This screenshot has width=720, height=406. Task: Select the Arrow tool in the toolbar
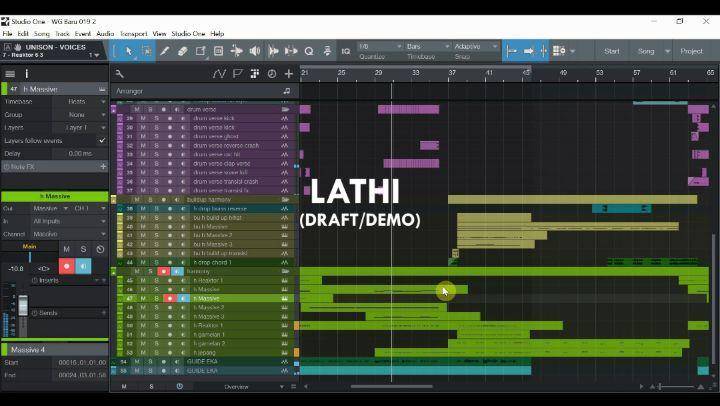coord(129,51)
